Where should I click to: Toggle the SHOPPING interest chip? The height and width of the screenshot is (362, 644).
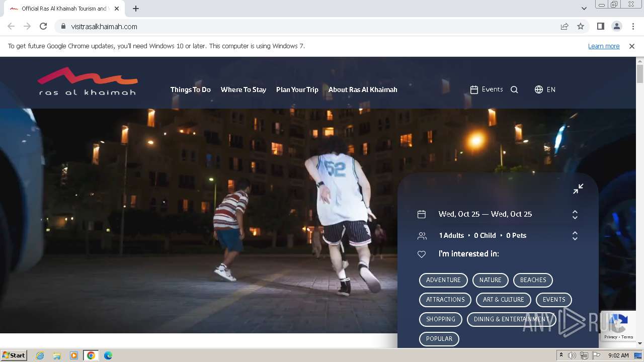(x=441, y=319)
